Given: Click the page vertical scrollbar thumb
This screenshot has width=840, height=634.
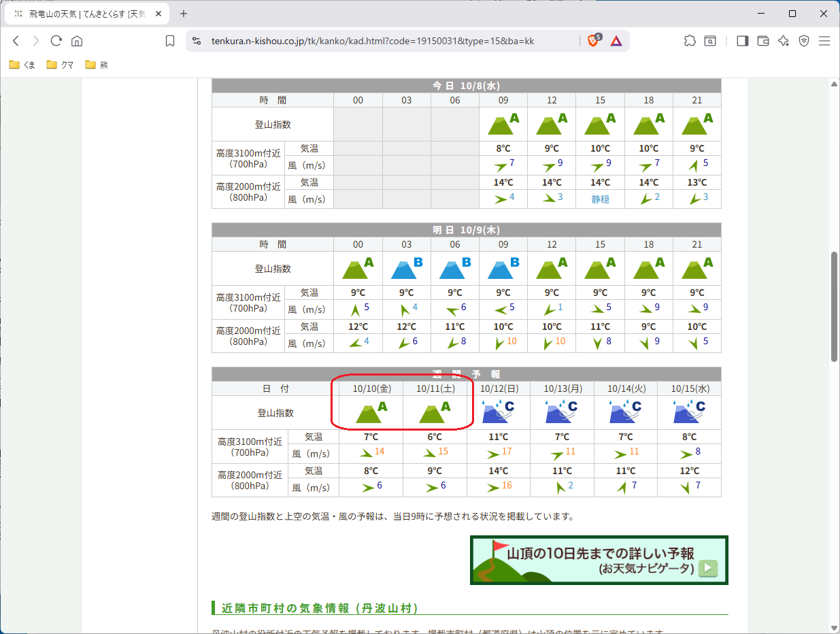Looking at the screenshot, I should click(x=835, y=306).
